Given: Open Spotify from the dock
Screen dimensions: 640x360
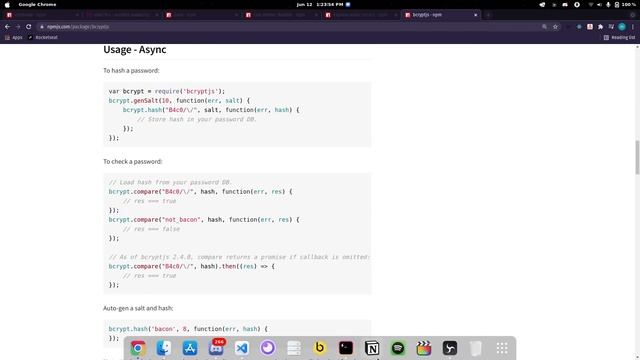Looking at the screenshot, I should (x=398, y=348).
